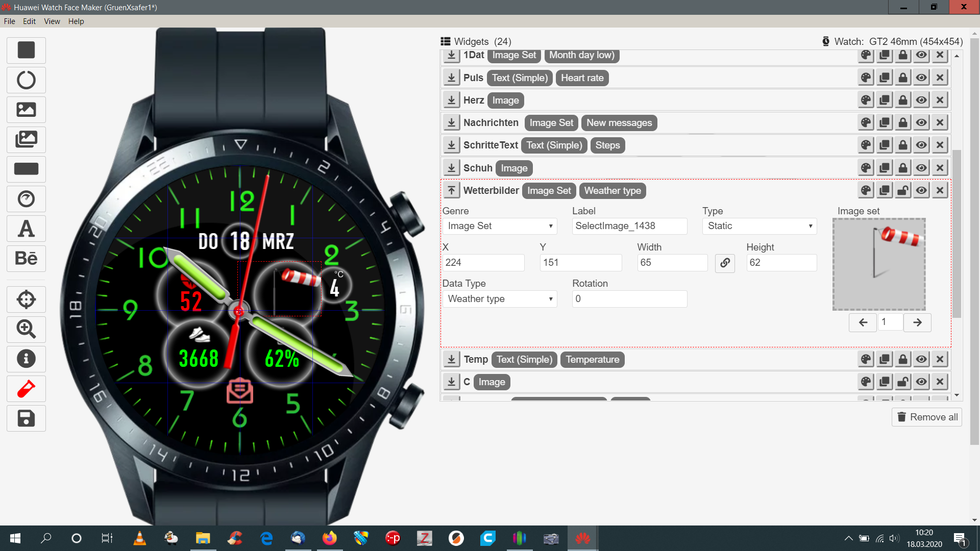980x551 pixels.
Task: Open the View menu
Action: (x=52, y=21)
